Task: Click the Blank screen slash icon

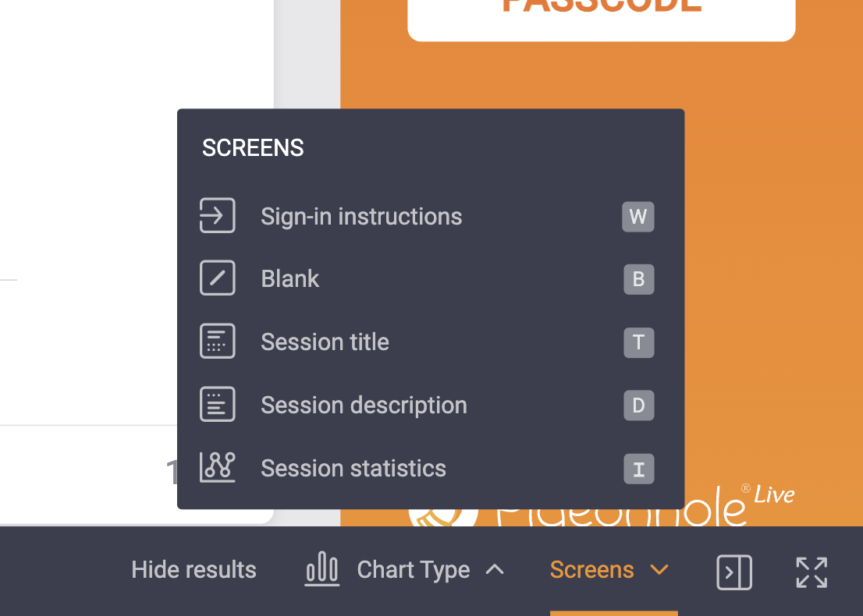Action: [217, 279]
